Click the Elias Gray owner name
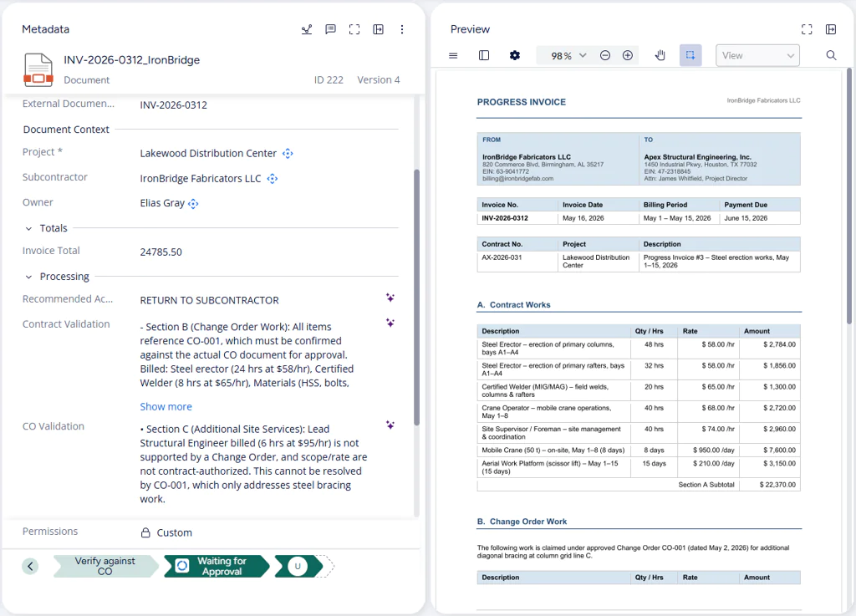 coord(162,203)
